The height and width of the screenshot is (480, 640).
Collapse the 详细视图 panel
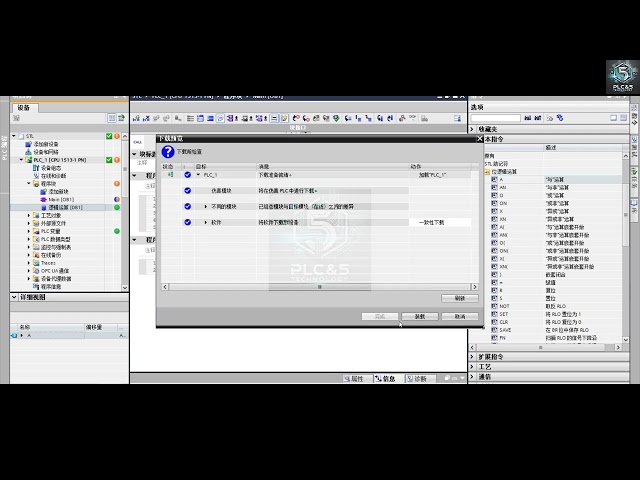(14, 297)
